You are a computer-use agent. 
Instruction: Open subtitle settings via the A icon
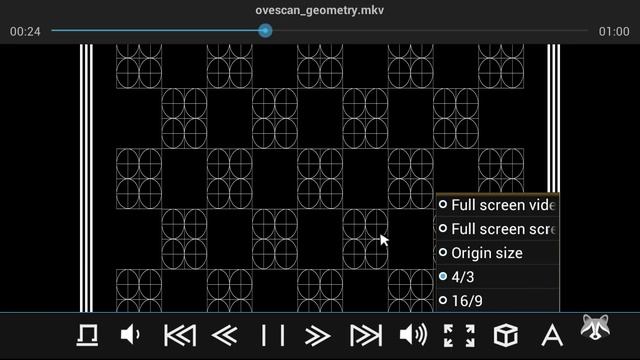coord(552,336)
